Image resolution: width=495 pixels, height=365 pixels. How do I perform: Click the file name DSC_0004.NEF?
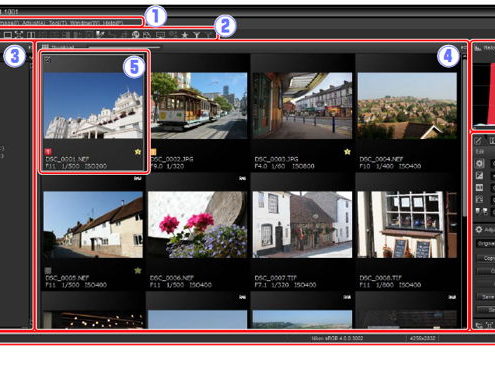click(381, 159)
